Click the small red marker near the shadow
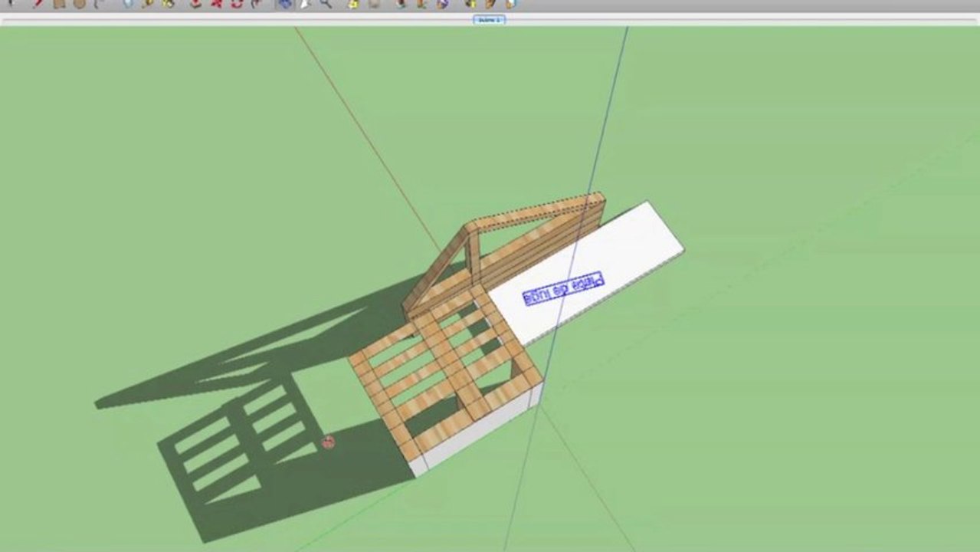 click(x=329, y=442)
